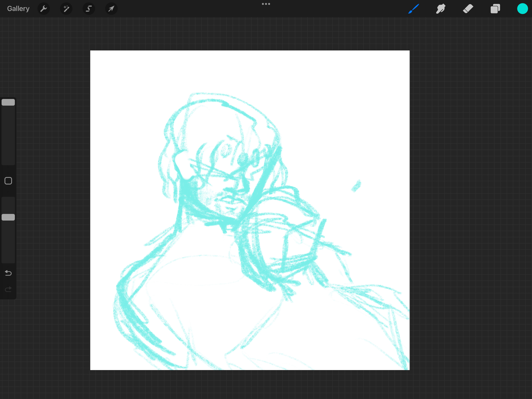Open the Actions wrench menu

coord(44,9)
